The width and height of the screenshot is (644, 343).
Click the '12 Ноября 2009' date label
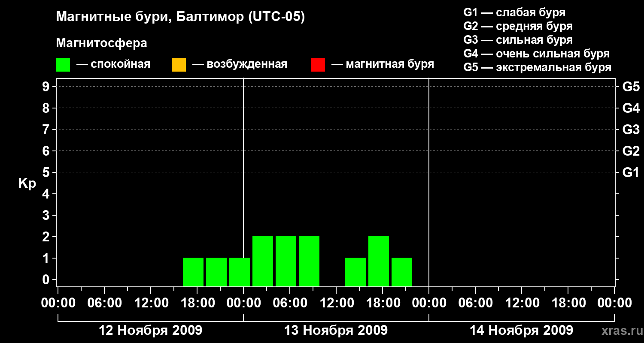point(151,331)
